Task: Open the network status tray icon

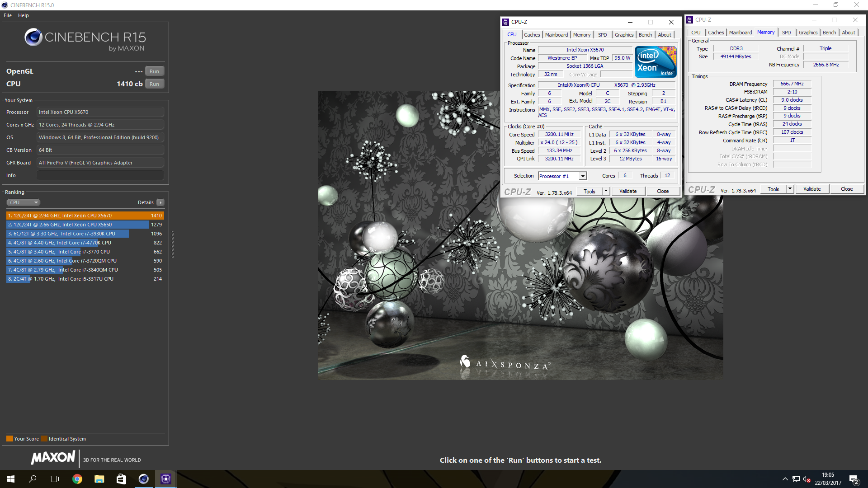Action: (x=796, y=479)
